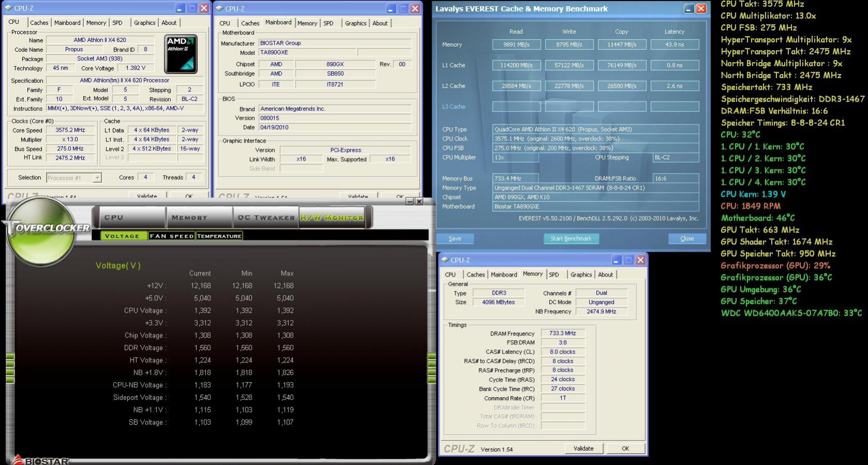Open the Processor #1 selection dropdown
This screenshot has height=465, width=868.
[x=97, y=178]
